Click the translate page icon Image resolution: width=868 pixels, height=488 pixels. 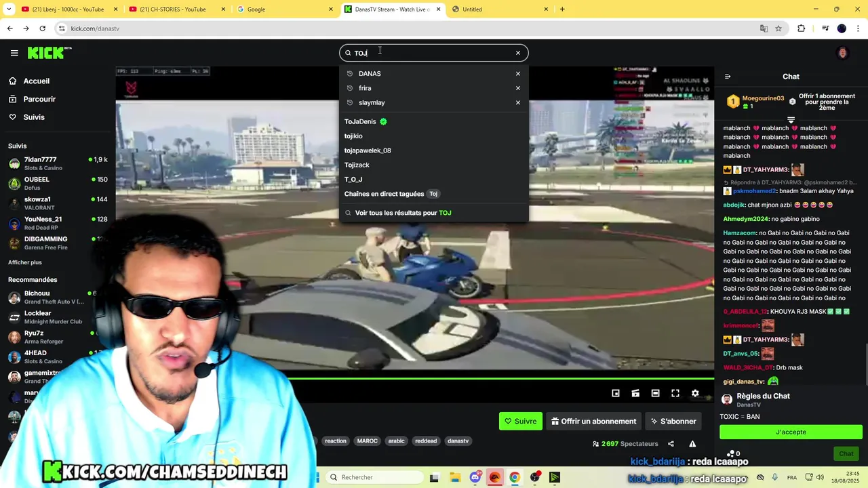tap(764, 28)
